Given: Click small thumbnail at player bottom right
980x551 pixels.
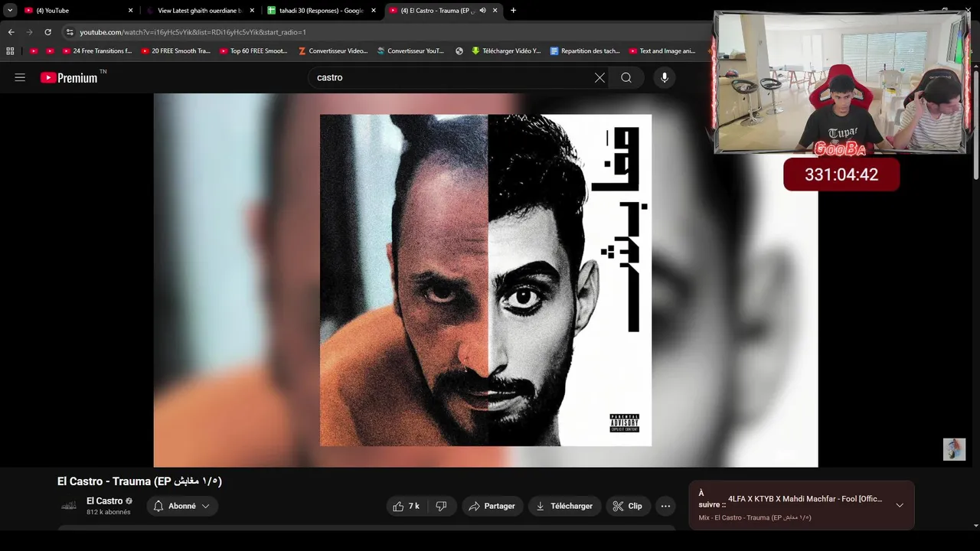Looking at the screenshot, I should tap(954, 449).
